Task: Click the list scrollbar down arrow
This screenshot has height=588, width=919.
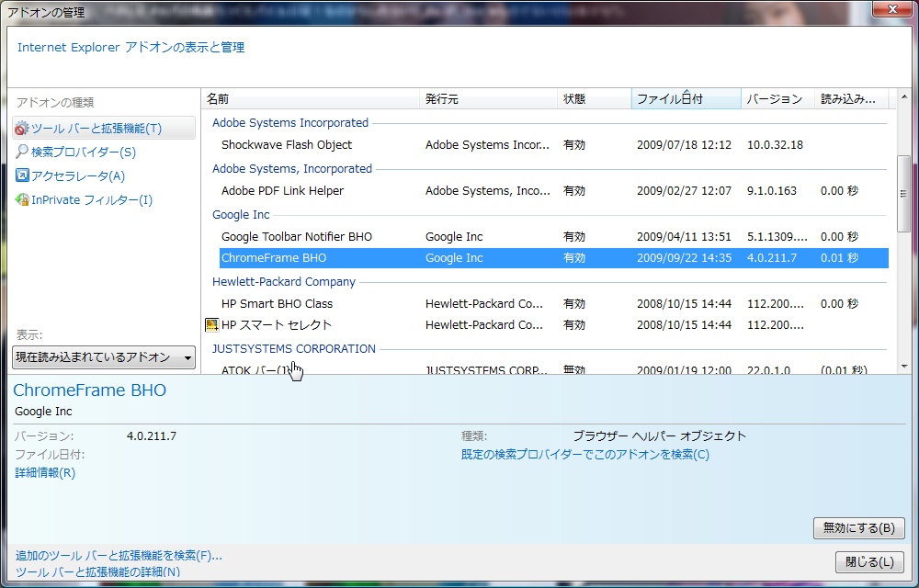Action: 903,367
